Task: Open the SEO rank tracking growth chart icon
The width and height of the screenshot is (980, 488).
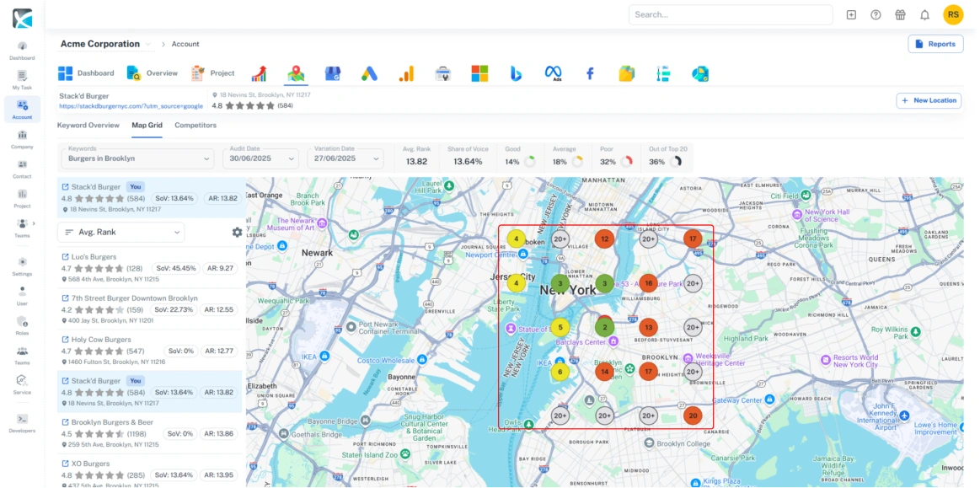Action: 260,73
